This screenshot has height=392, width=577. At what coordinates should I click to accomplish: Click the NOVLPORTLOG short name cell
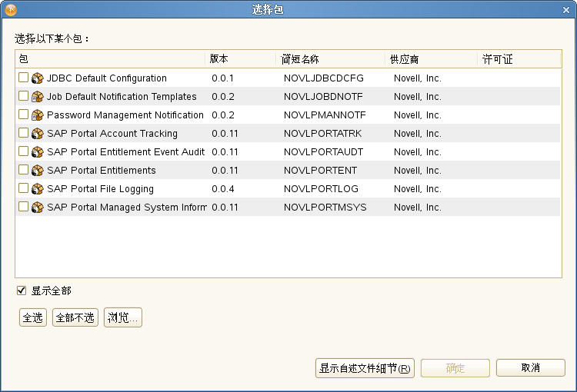point(321,188)
